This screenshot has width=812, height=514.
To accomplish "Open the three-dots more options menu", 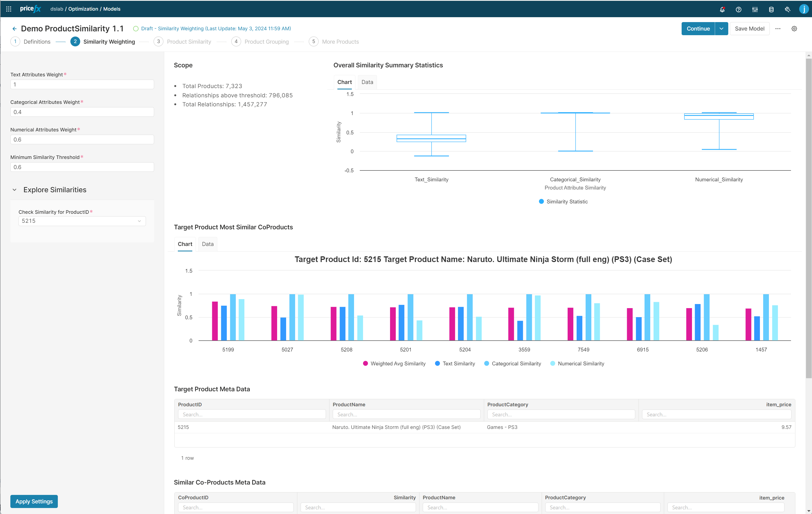I will pyautogui.click(x=778, y=29).
